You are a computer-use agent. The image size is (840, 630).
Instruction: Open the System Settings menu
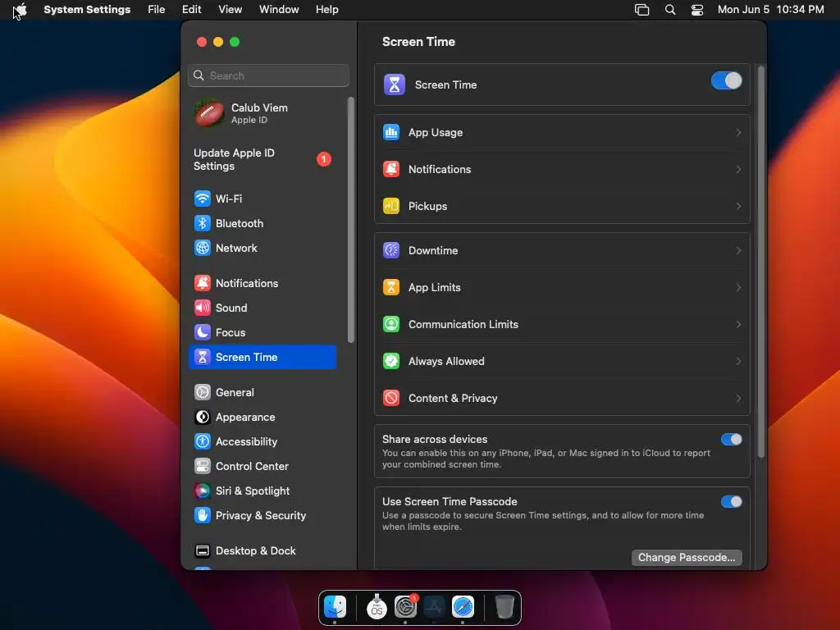click(x=87, y=10)
